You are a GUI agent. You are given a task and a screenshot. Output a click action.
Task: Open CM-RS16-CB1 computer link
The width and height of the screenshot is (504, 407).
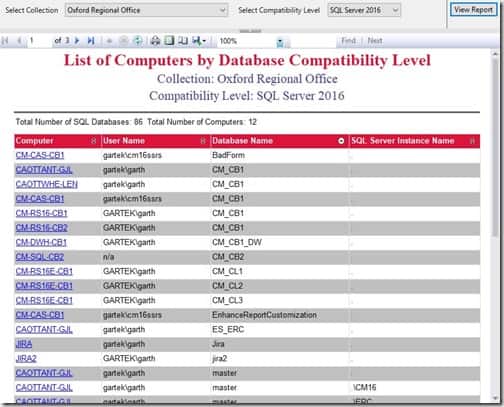[42, 213]
